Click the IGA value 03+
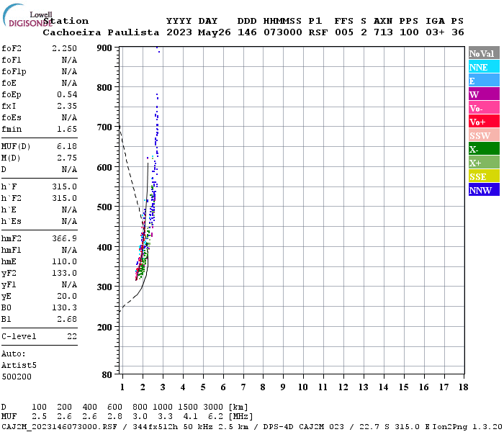This screenshot has height=432, width=504. click(x=435, y=32)
